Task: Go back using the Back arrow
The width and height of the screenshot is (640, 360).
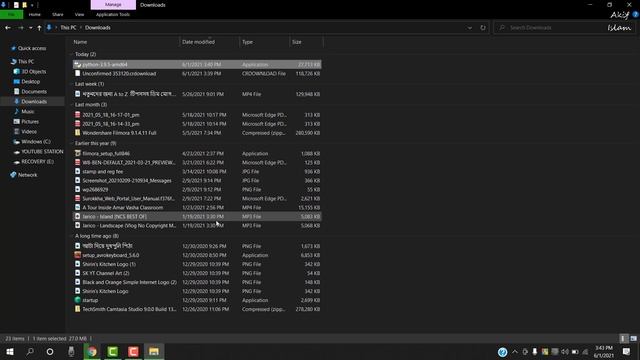Action: 8,28
